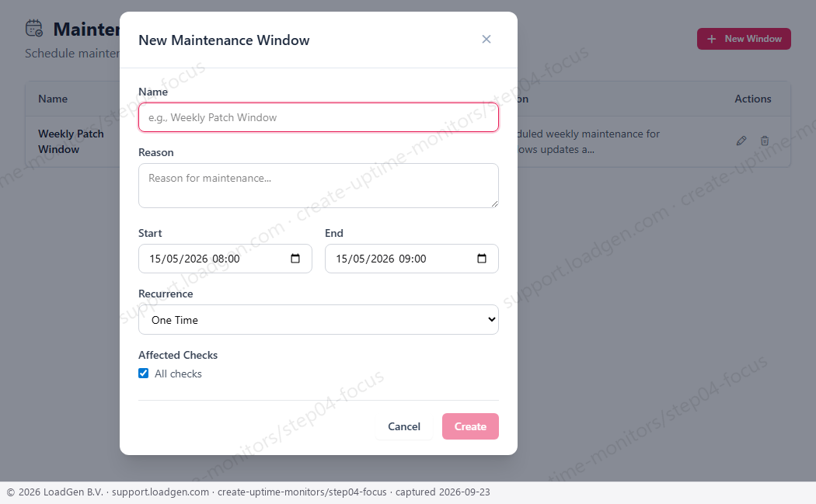The width and height of the screenshot is (816, 504).
Task: Open the End calendar picker icon
Action: [482, 259]
